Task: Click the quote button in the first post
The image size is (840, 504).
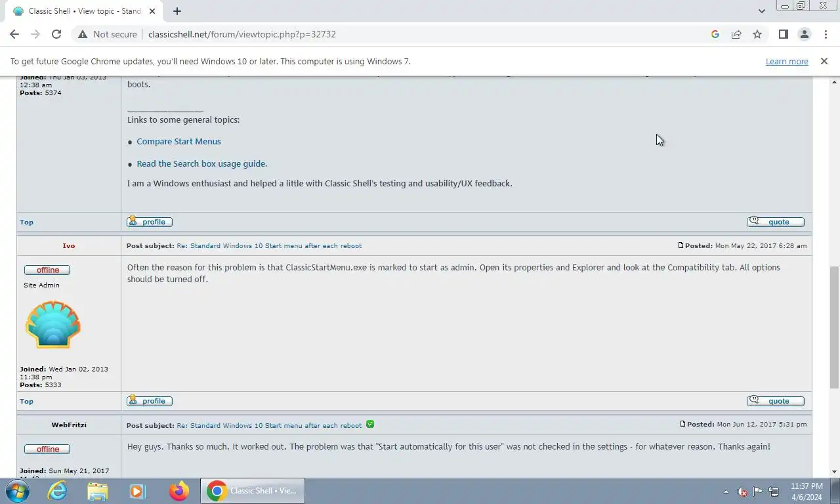Action: [776, 222]
